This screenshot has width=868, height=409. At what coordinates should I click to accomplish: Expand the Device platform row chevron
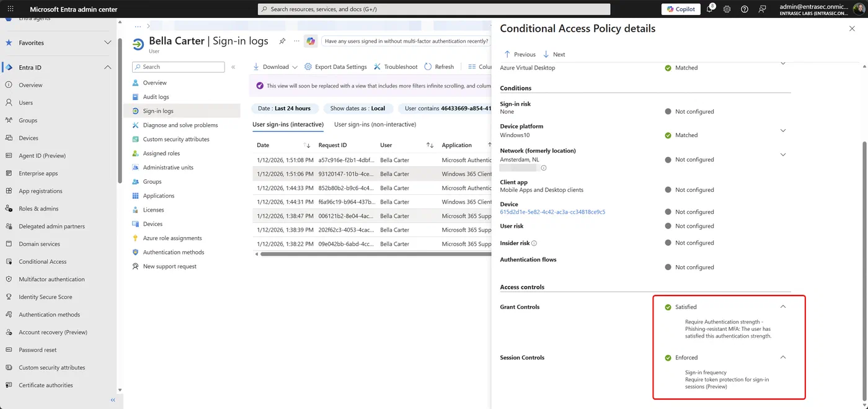pyautogui.click(x=783, y=130)
